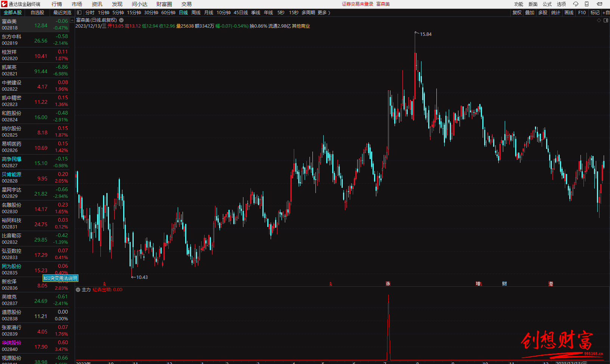Click the 统计 toolbar button

(556, 13)
